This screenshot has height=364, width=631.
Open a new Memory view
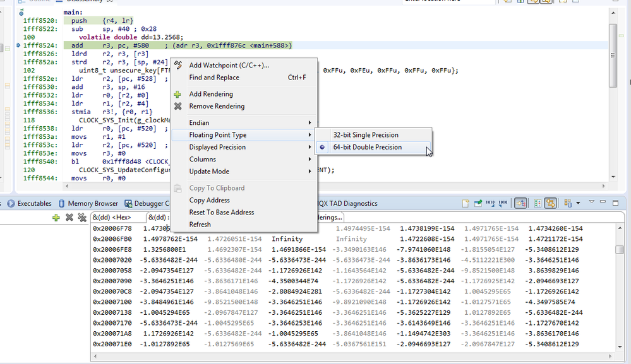coord(466,203)
